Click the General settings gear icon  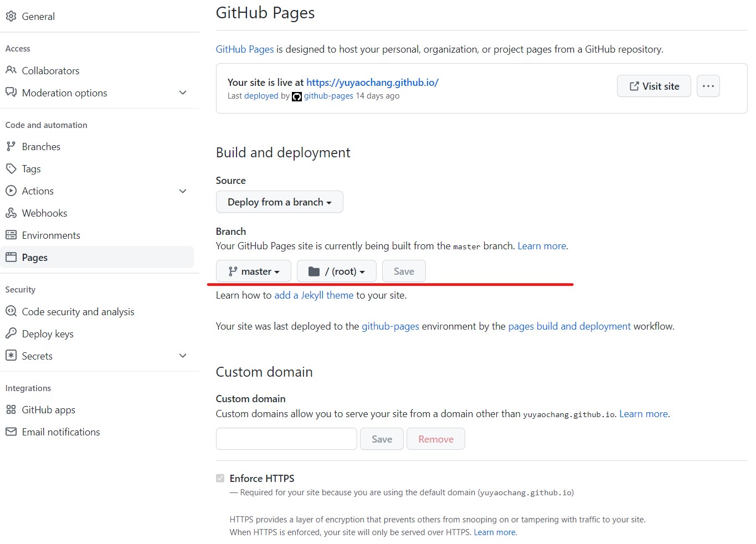tap(11, 16)
